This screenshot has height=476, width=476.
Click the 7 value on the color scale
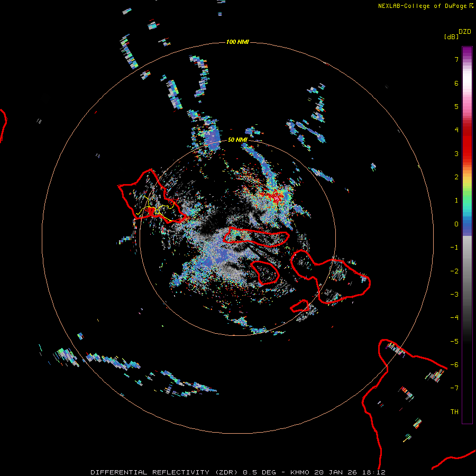[x=456, y=59]
